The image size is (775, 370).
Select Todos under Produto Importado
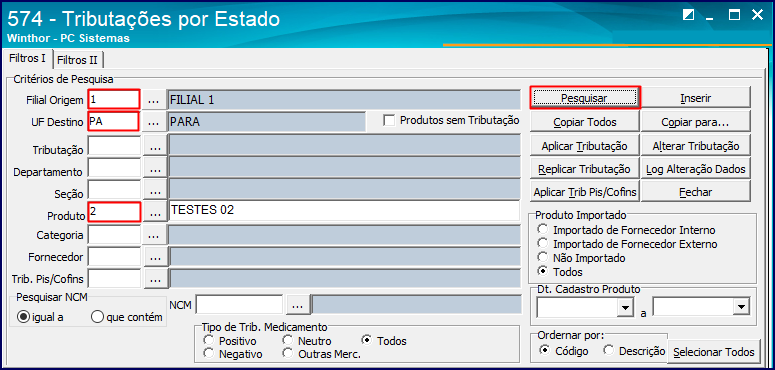543,271
